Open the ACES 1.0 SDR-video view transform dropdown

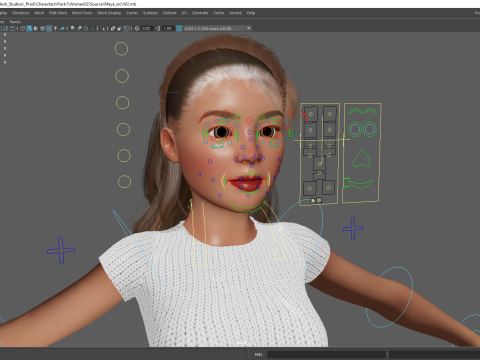(217, 28)
